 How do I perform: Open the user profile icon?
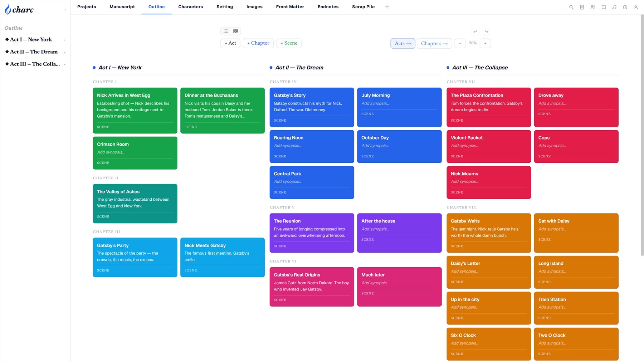tap(636, 7)
